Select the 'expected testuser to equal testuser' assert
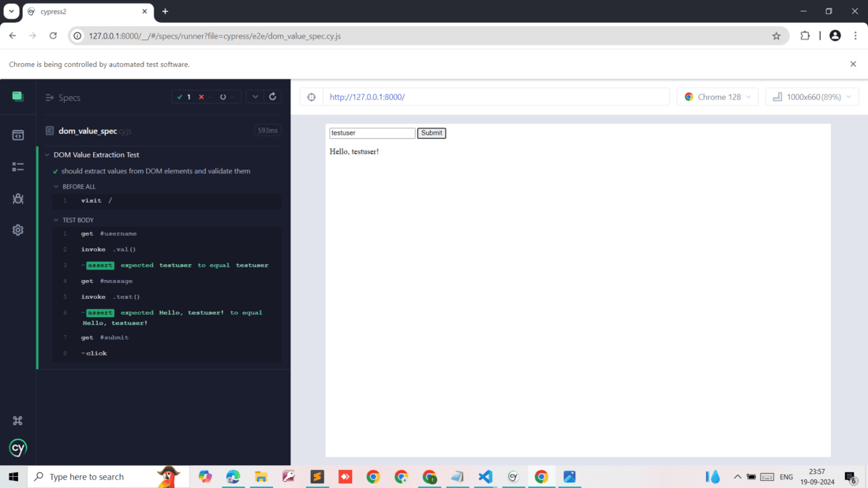This screenshot has height=488, width=868. coord(166,266)
